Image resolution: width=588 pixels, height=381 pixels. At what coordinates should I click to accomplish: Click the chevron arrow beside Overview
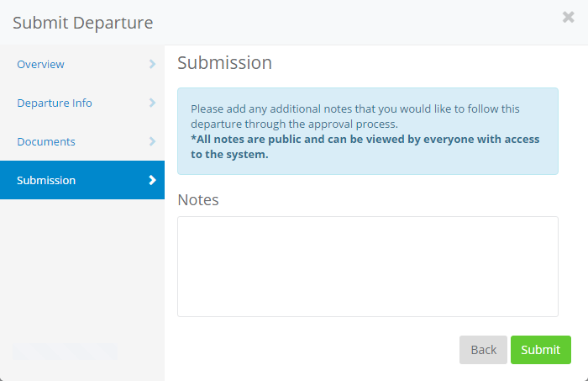(x=152, y=64)
